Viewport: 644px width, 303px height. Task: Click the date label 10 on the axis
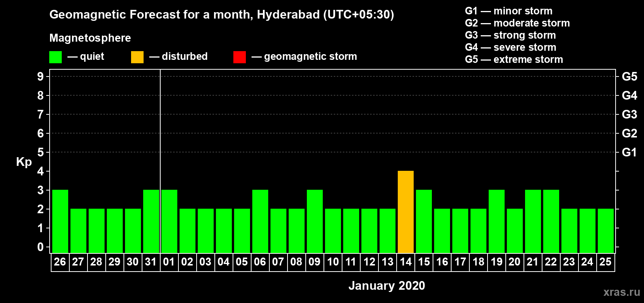[333, 262]
